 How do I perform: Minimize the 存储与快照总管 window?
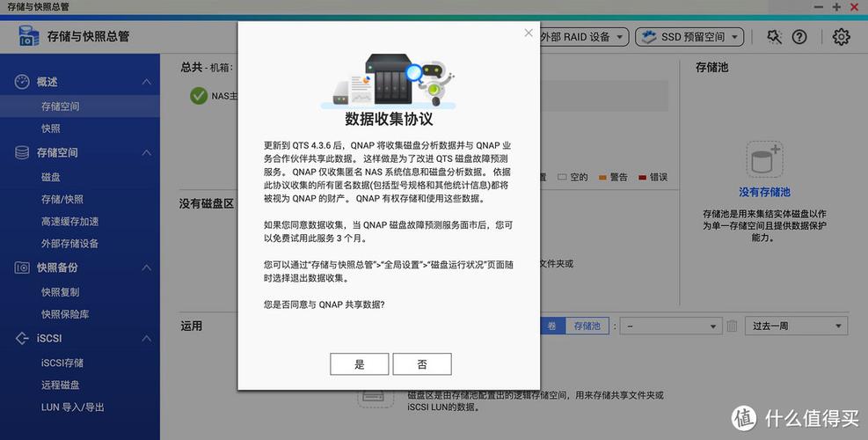pyautogui.click(x=819, y=7)
